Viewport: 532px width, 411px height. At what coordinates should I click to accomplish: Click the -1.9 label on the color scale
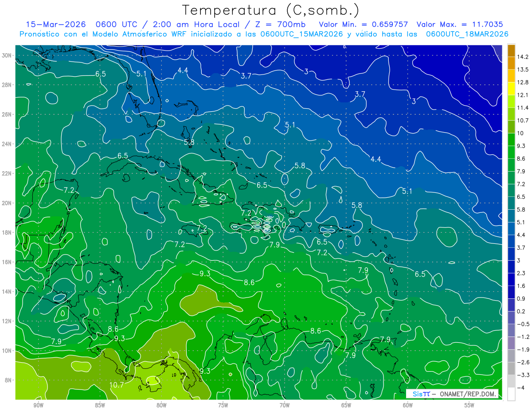[x=523, y=349]
